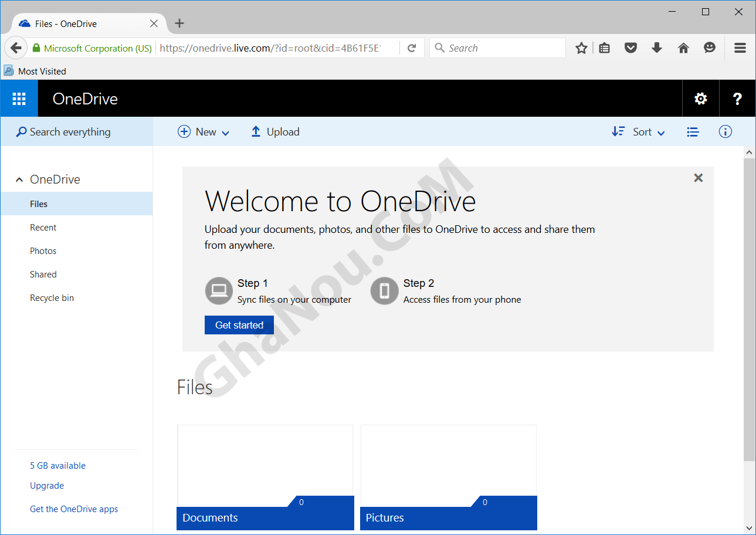Open Most Visited bookmarks folder
This screenshot has height=535, width=756.
tap(35, 71)
